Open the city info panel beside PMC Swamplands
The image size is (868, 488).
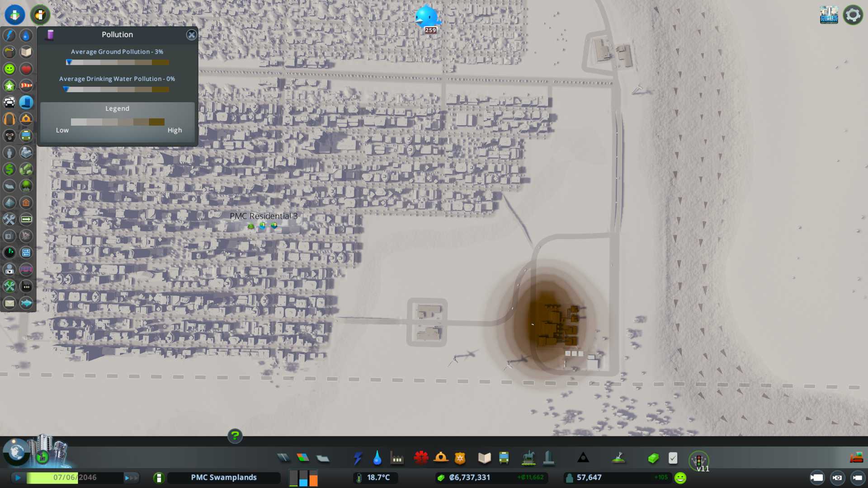click(x=159, y=478)
